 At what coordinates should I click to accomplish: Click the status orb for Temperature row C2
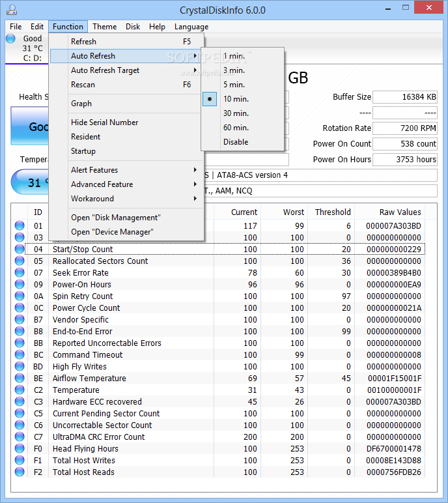pyautogui.click(x=20, y=390)
